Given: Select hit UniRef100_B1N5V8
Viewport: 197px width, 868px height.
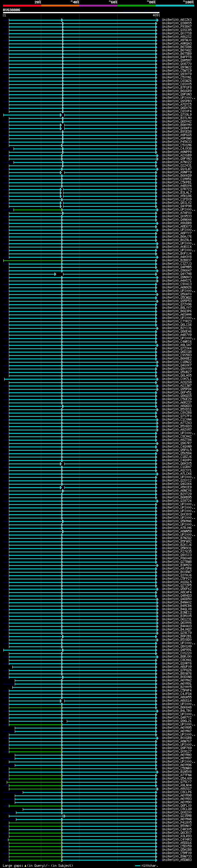Looking at the screenshot, I should pyautogui.click(x=177, y=772).
